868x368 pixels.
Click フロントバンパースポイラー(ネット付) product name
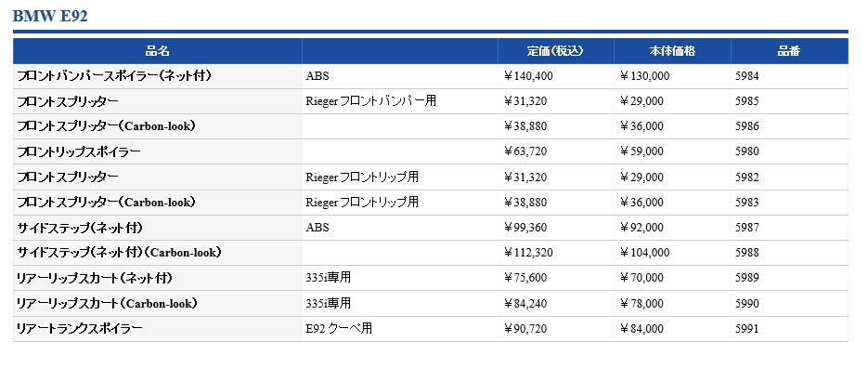(x=114, y=76)
